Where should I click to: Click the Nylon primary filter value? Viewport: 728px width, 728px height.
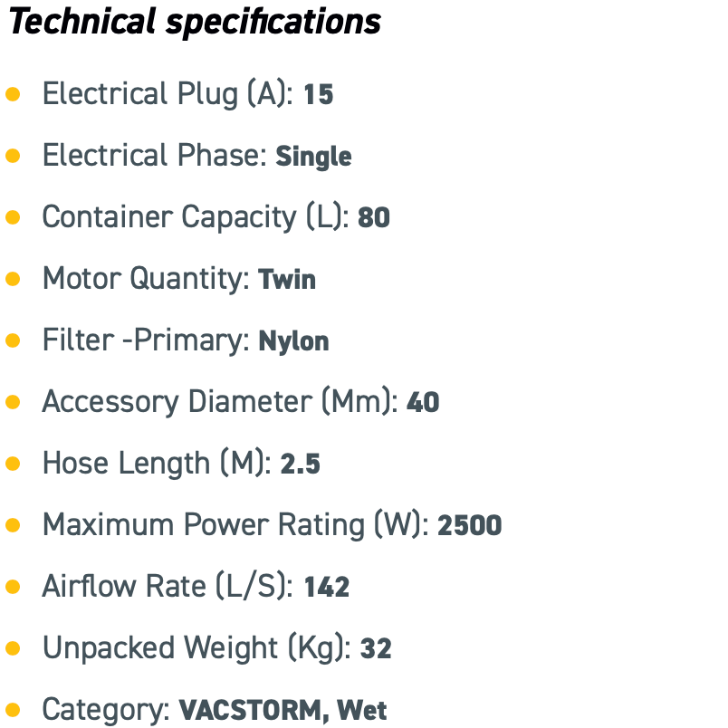293,341
